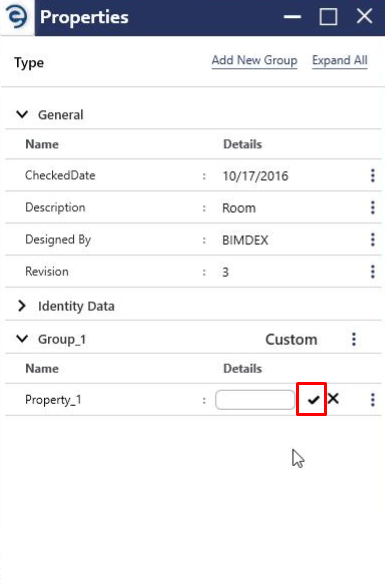The height and width of the screenshot is (584, 385).
Task: Open Group_1 three-dot options menu
Action: pyautogui.click(x=354, y=339)
